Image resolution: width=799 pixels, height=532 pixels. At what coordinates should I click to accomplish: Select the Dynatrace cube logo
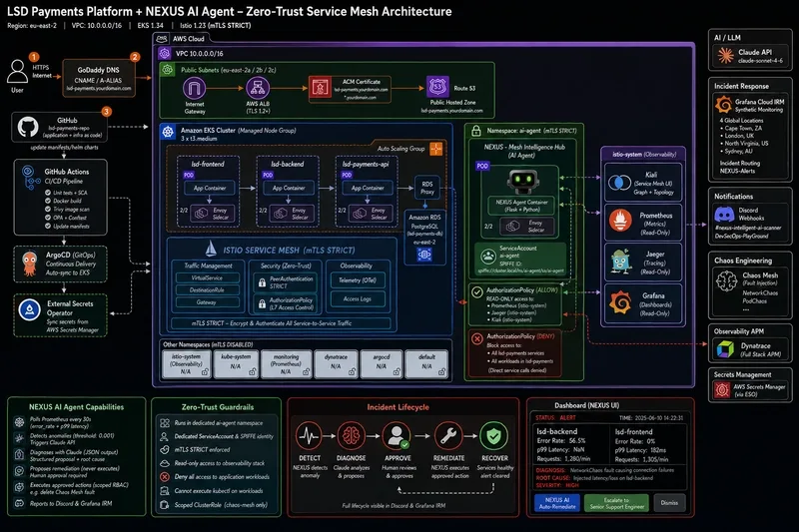click(x=725, y=349)
